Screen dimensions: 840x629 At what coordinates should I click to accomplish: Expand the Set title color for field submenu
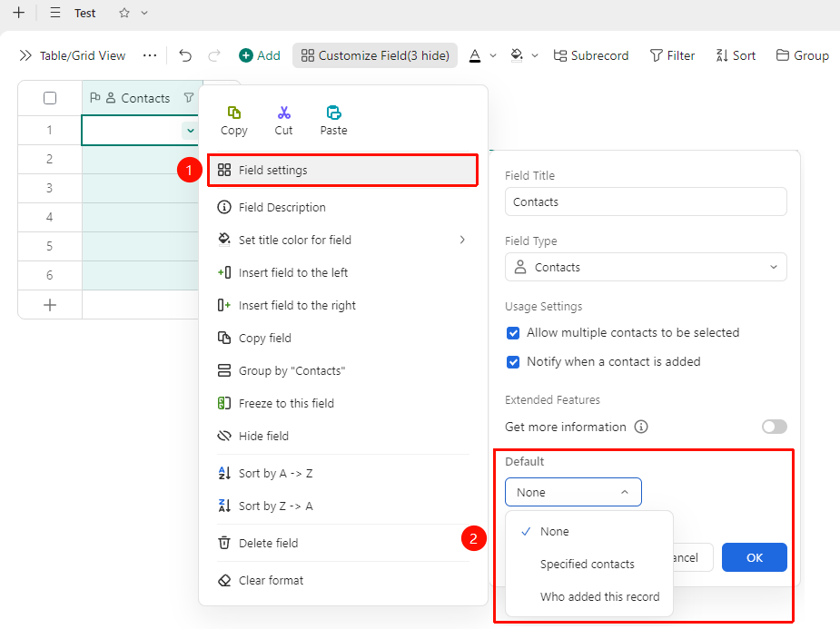343,240
